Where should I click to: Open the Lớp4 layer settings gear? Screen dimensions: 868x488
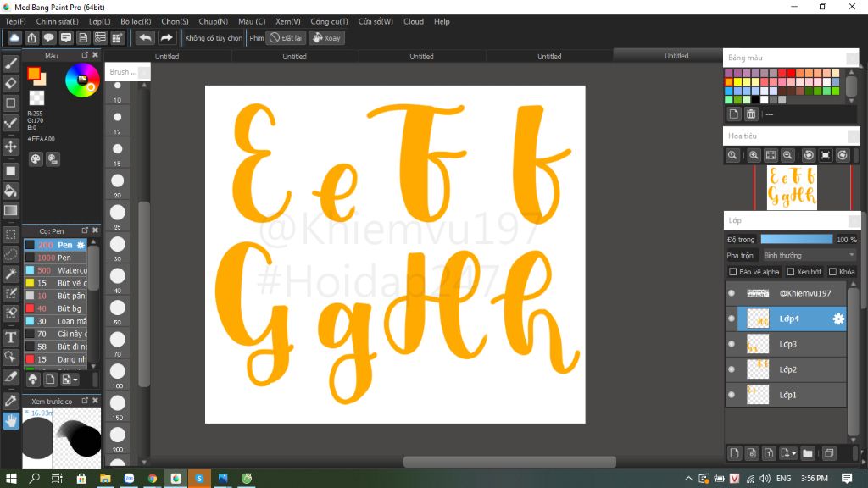838,319
